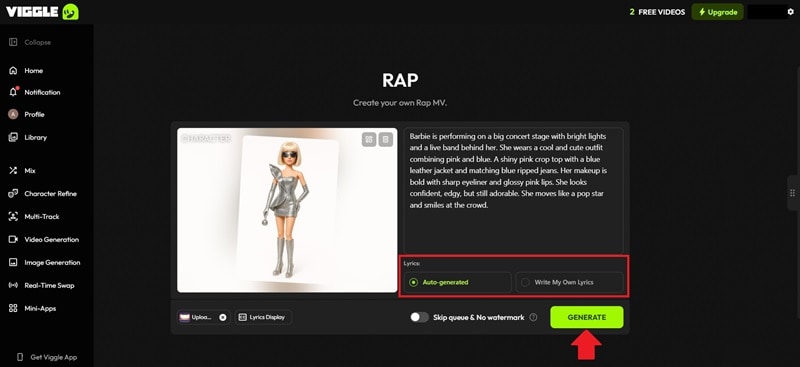The height and width of the screenshot is (367, 800).
Task: Remove the uploaded file chip with its x icon
Action: tap(222, 317)
